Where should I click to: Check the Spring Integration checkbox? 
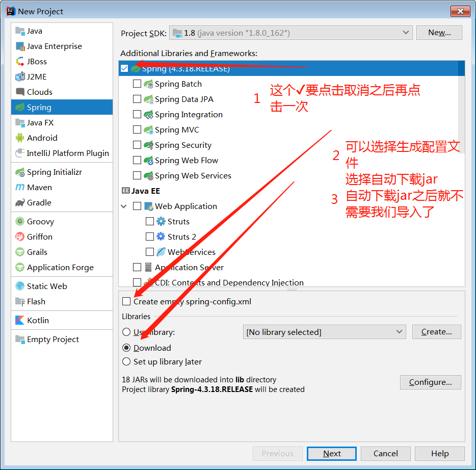[137, 114]
